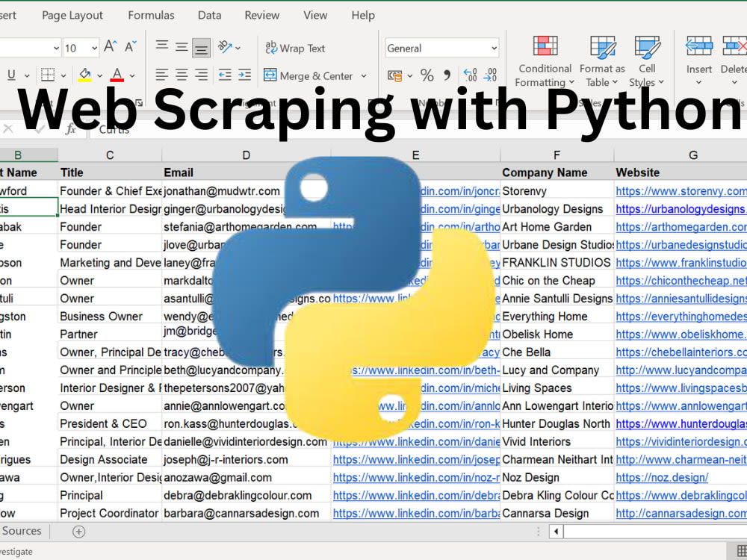Open urbanologydesigns website link
Image resolution: width=747 pixels, height=560 pixels.
point(681,209)
